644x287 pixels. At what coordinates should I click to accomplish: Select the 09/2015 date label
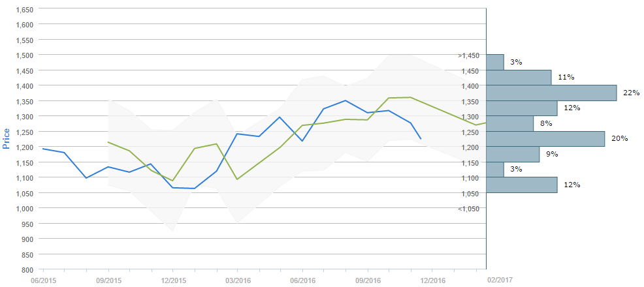pos(108,279)
